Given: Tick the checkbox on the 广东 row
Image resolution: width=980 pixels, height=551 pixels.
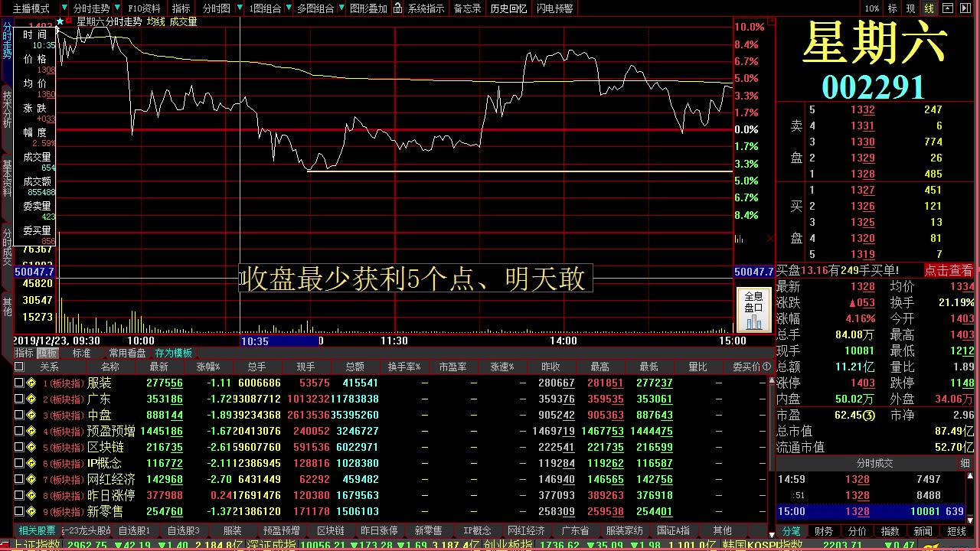Looking at the screenshot, I should (x=19, y=399).
